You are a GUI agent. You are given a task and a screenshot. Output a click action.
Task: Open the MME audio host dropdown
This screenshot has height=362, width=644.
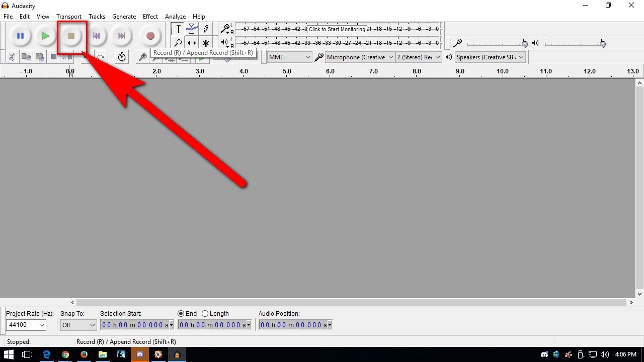(289, 57)
